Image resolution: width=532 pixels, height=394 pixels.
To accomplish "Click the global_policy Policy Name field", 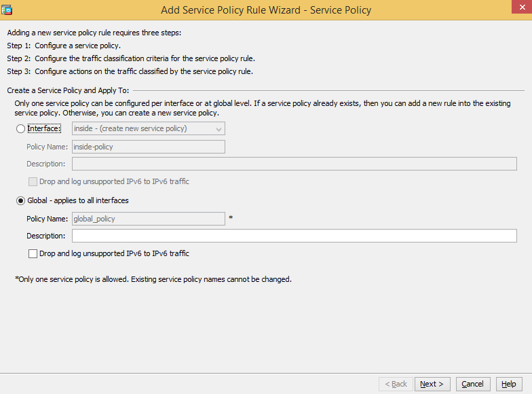I will tap(149, 219).
